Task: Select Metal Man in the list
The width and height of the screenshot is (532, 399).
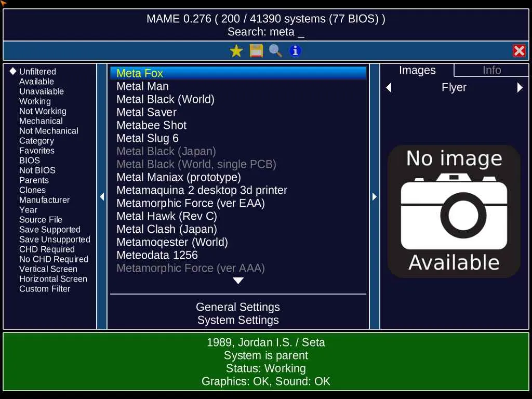Action: (x=238, y=86)
